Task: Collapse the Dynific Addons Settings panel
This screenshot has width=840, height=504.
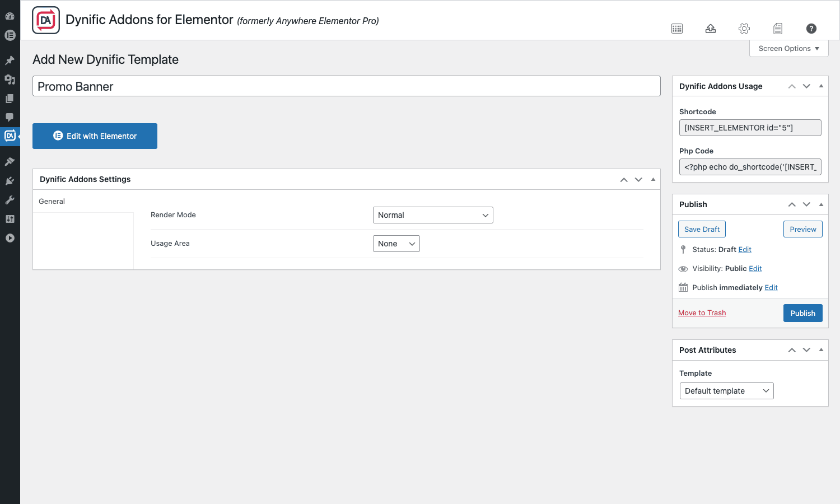Action: click(653, 180)
